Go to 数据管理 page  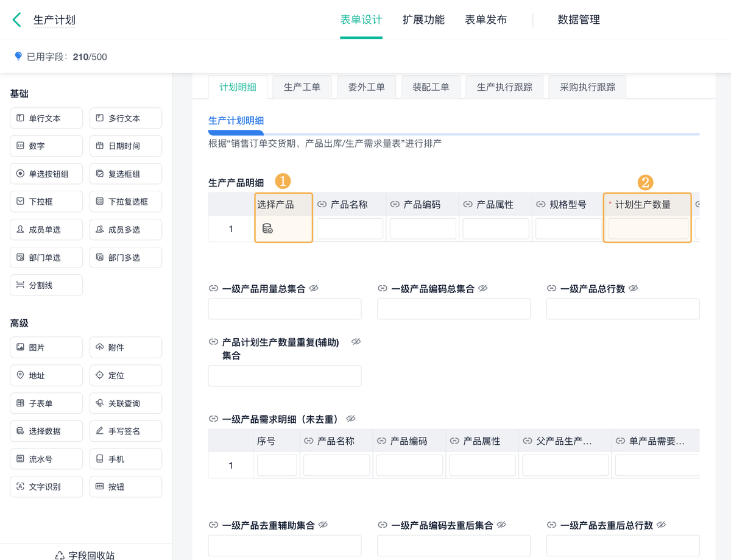pyautogui.click(x=579, y=19)
